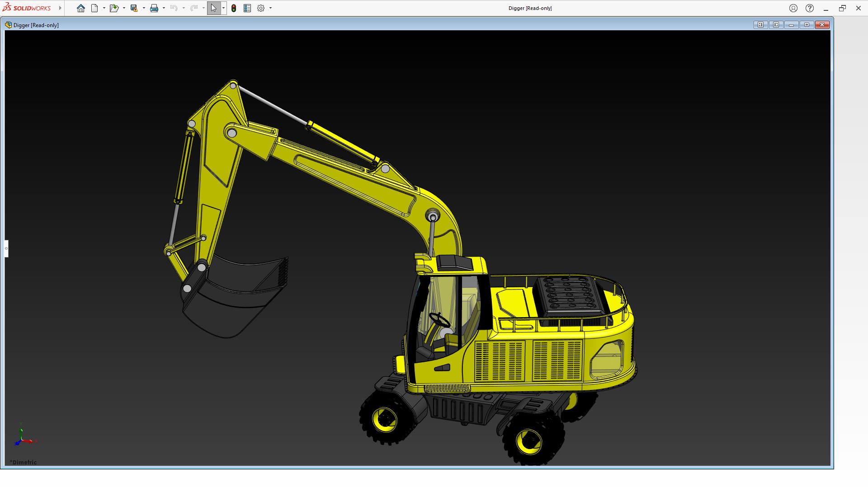This screenshot has width=868, height=487.
Task: Click the Save icon with warning badge
Action: 134,8
